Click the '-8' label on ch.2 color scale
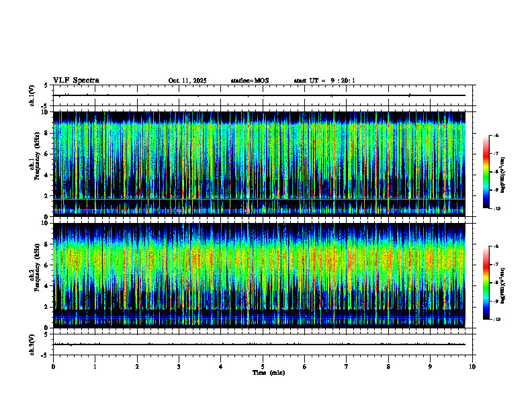The width and height of the screenshot is (532, 411). pyautogui.click(x=496, y=283)
